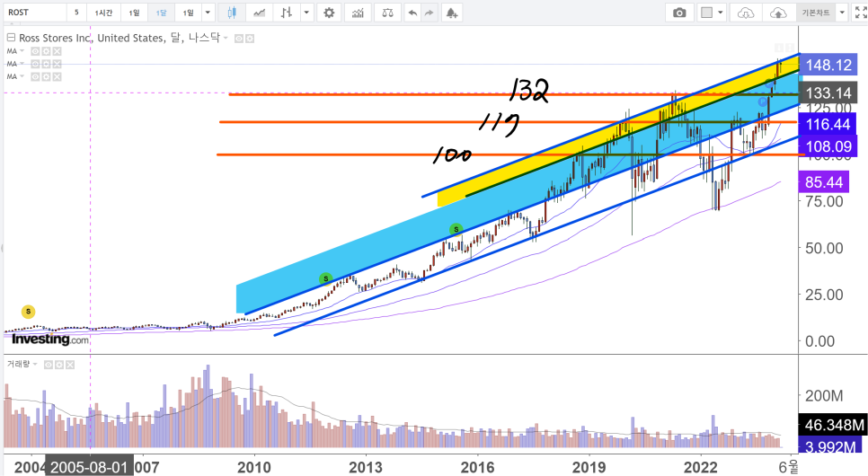Viewport: 868px width, 476px height.
Task: Open settings gear for Ross Stores series
Action: [x=250, y=39]
